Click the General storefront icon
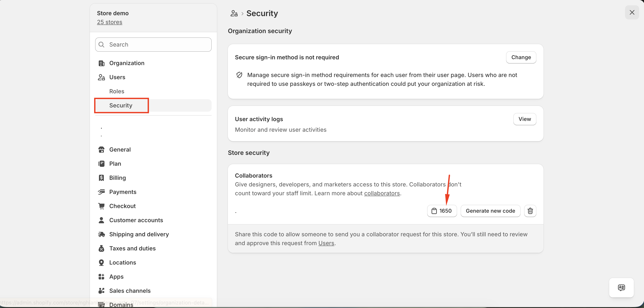The image size is (644, 308). pos(101,150)
